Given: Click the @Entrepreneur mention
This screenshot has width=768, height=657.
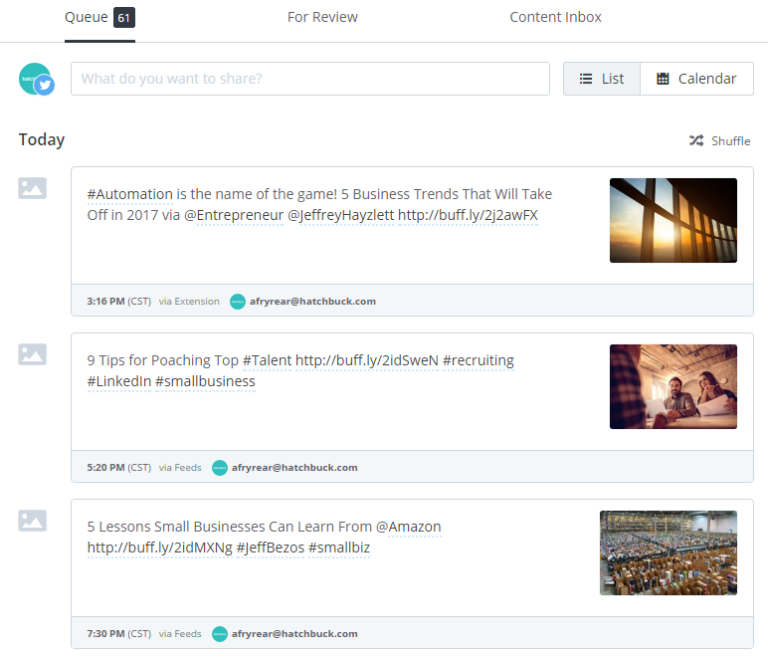Looking at the screenshot, I should 234,216.
